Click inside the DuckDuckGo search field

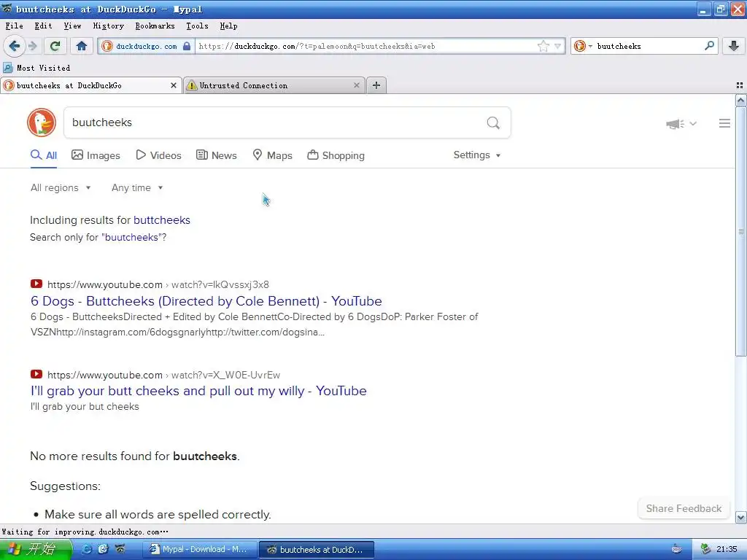(274, 122)
